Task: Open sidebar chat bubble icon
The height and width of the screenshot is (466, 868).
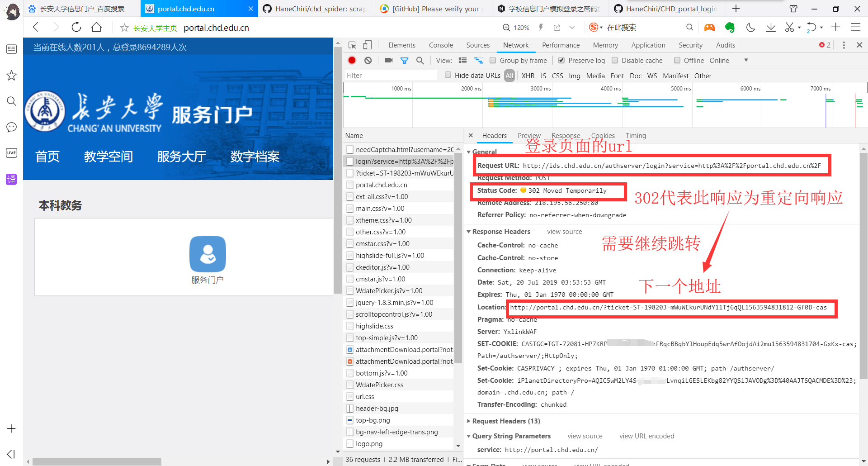Action: 11,127
